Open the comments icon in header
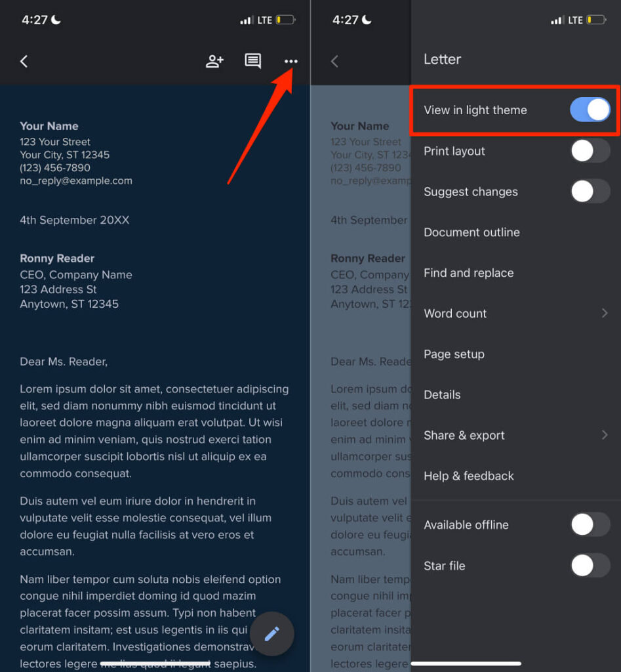Image resolution: width=621 pixels, height=672 pixels. [x=252, y=61]
